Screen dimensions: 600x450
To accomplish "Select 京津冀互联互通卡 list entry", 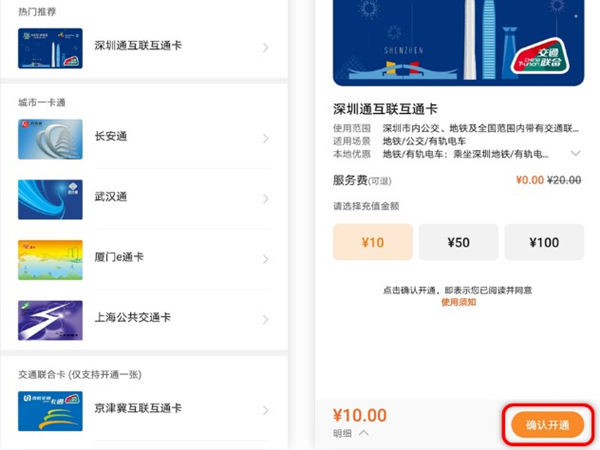I will pos(138,409).
